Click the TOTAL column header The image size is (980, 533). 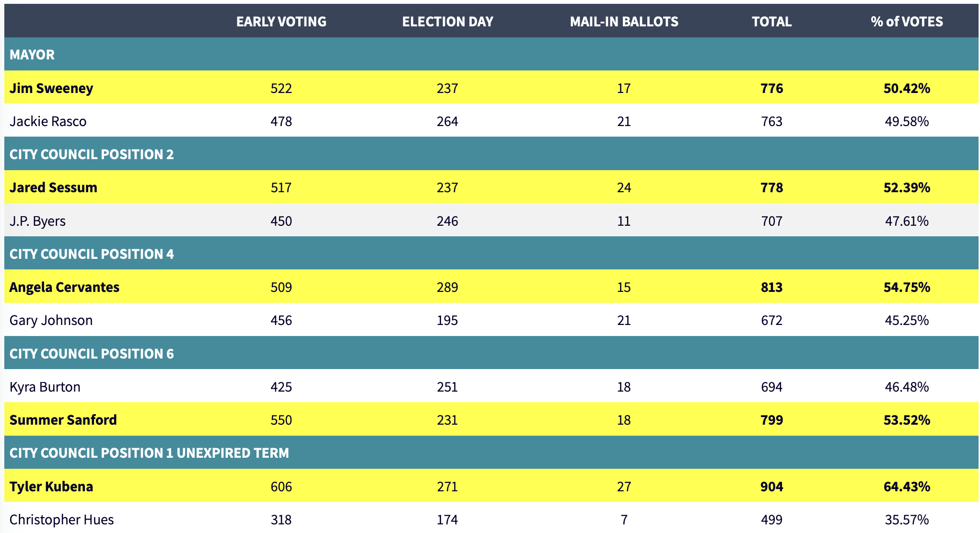coord(771,22)
